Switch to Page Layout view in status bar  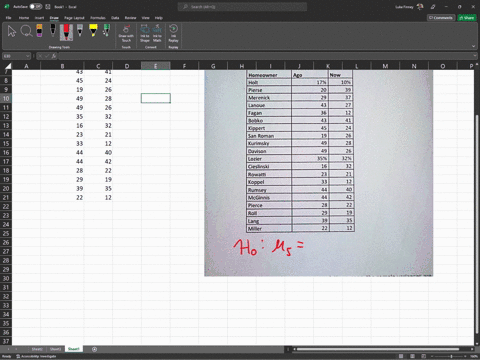coord(412,356)
